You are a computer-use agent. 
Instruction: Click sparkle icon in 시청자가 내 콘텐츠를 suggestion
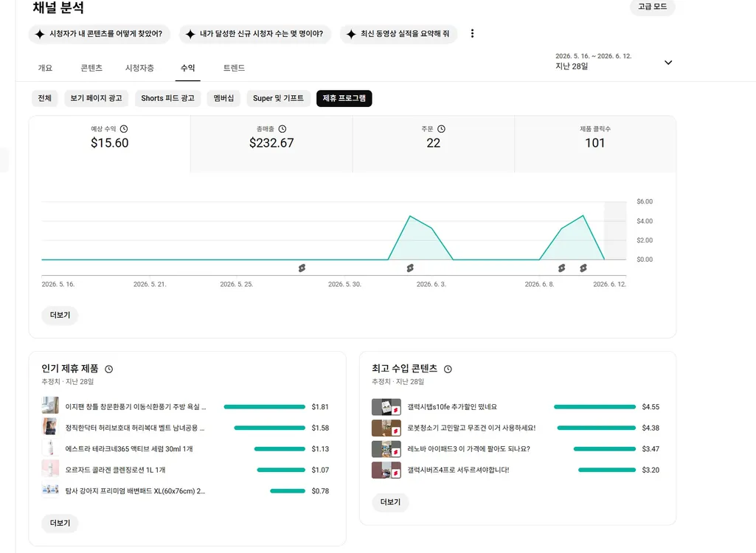coord(40,34)
